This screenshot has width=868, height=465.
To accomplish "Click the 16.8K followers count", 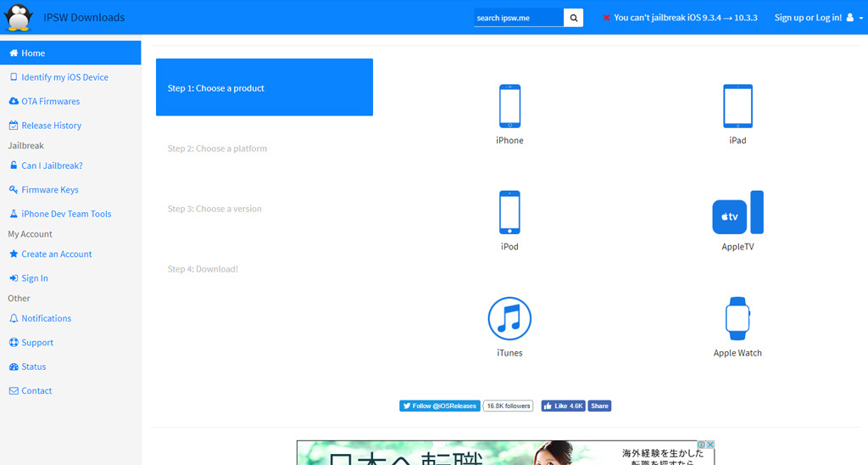I will click(509, 406).
